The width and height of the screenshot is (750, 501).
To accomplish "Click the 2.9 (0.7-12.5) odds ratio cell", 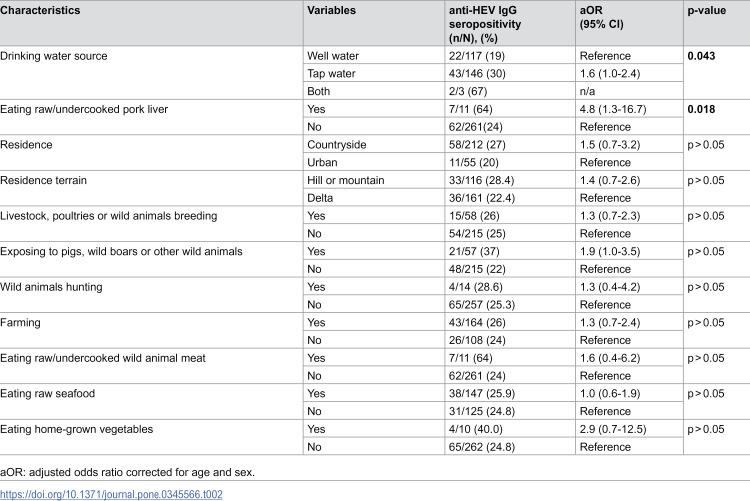I will [613, 429].
